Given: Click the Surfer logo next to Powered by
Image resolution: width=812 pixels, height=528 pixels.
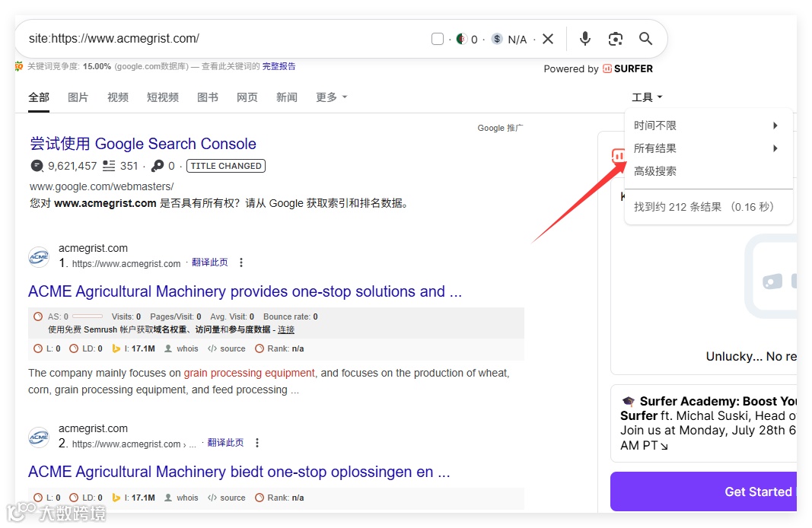Looking at the screenshot, I should 628,68.
